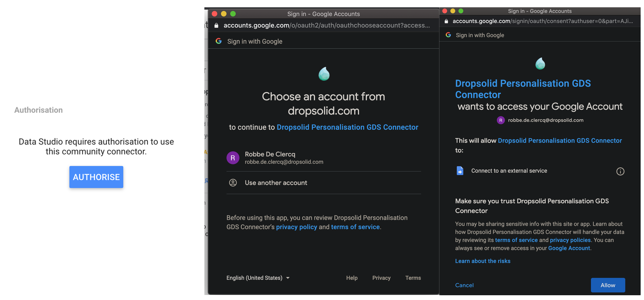Choose Use another account option
Image resolution: width=644 pixels, height=300 pixels.
[324, 183]
